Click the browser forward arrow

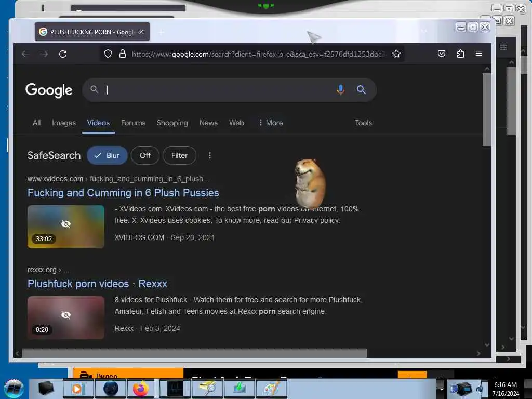[x=44, y=54]
